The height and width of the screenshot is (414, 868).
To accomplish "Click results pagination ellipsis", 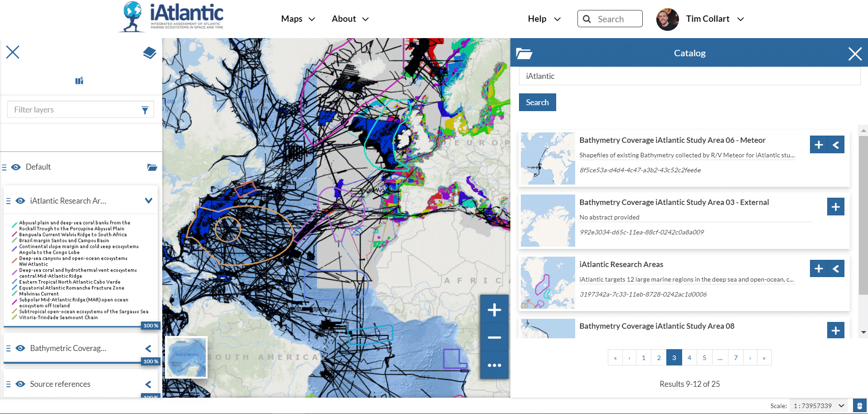I will (x=720, y=358).
